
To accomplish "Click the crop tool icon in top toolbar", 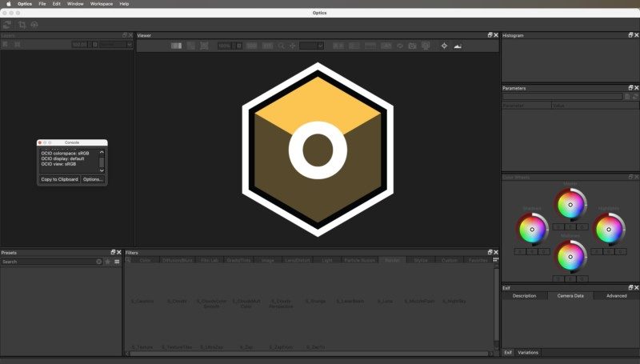I will (x=22, y=25).
